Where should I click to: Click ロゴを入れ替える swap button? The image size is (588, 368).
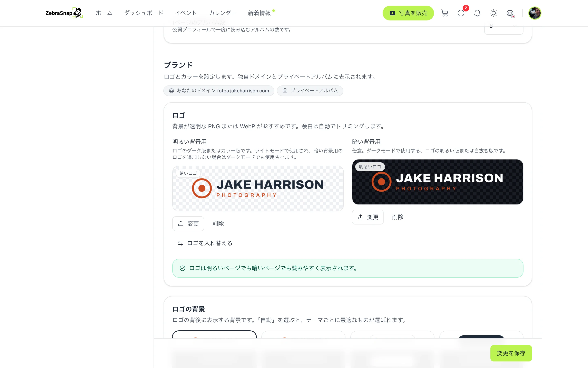pos(205,243)
